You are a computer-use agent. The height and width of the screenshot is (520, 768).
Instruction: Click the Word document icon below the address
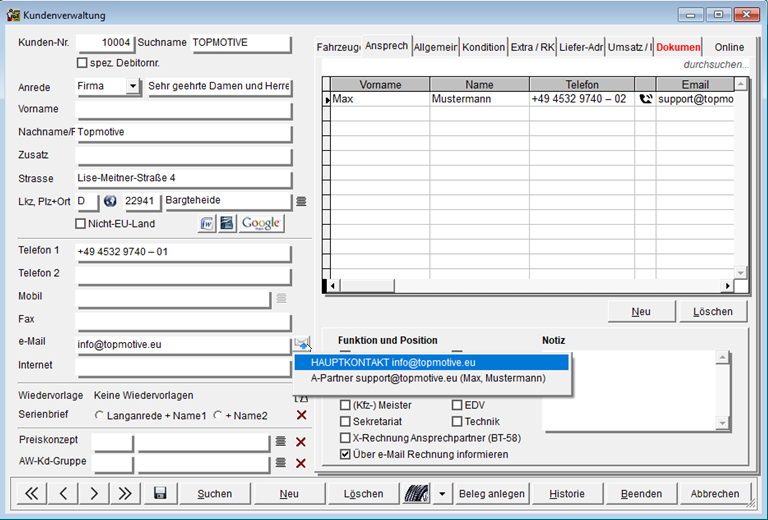coord(207,224)
